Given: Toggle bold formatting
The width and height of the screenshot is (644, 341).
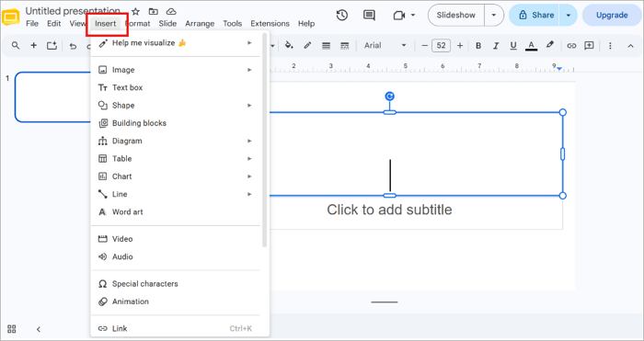Looking at the screenshot, I should pos(478,46).
